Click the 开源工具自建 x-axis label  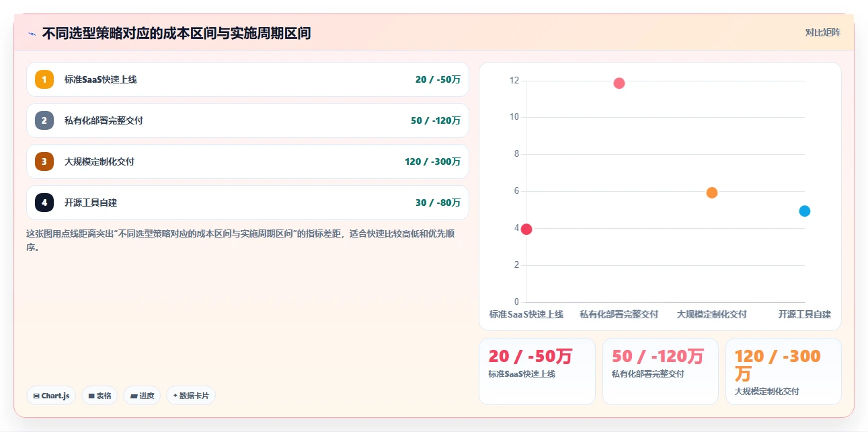click(x=805, y=314)
